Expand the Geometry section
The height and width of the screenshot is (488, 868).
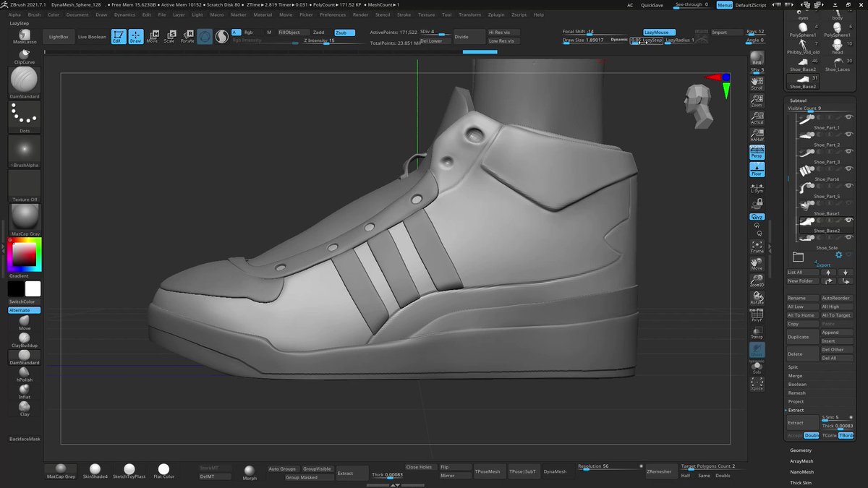click(x=801, y=450)
